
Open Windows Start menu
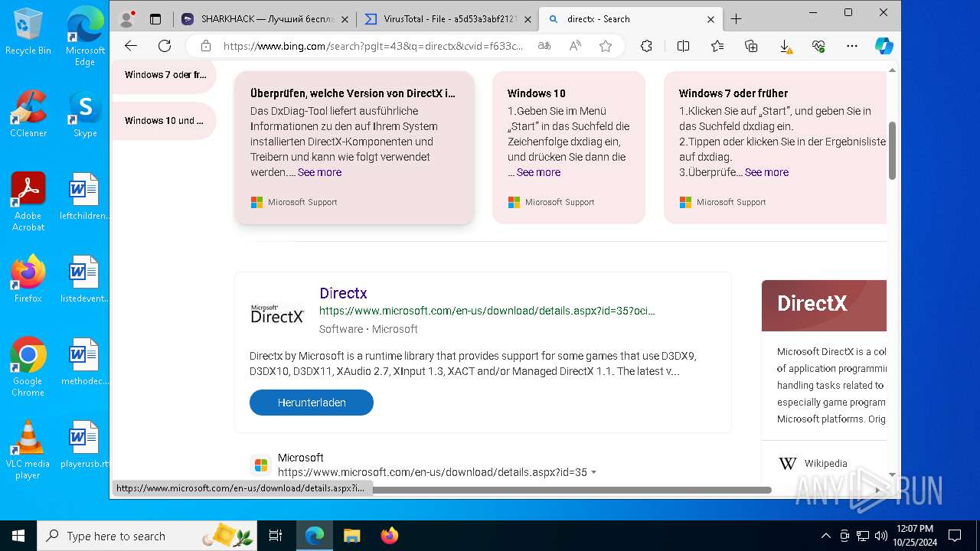(18, 536)
